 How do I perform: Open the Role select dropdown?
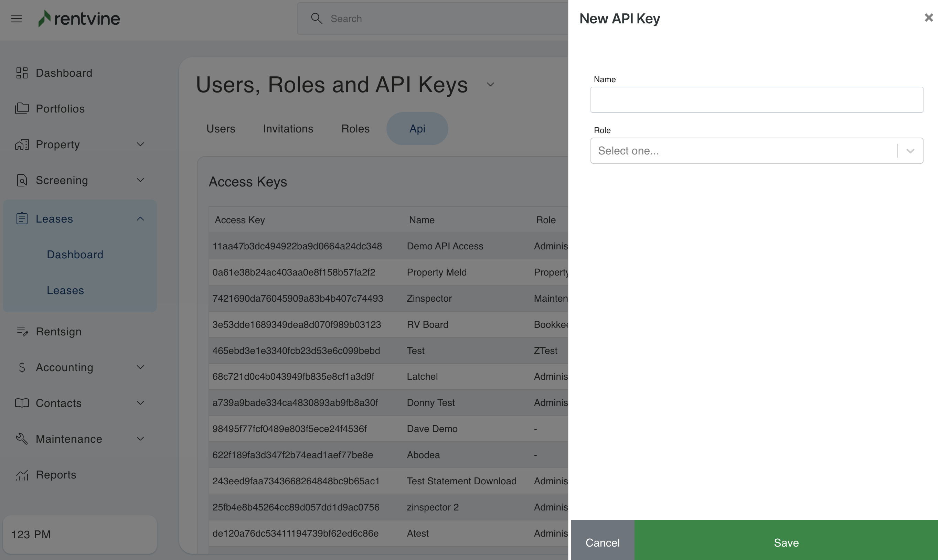click(756, 151)
